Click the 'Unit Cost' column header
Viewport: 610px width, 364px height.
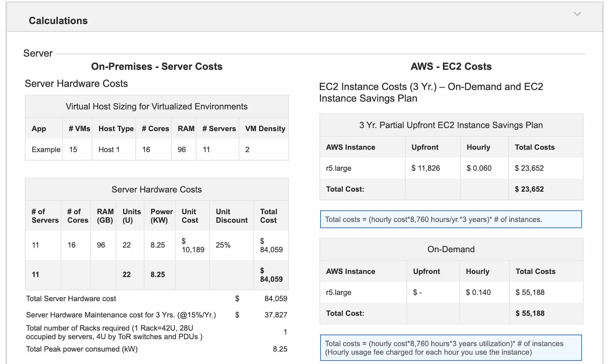click(190, 216)
